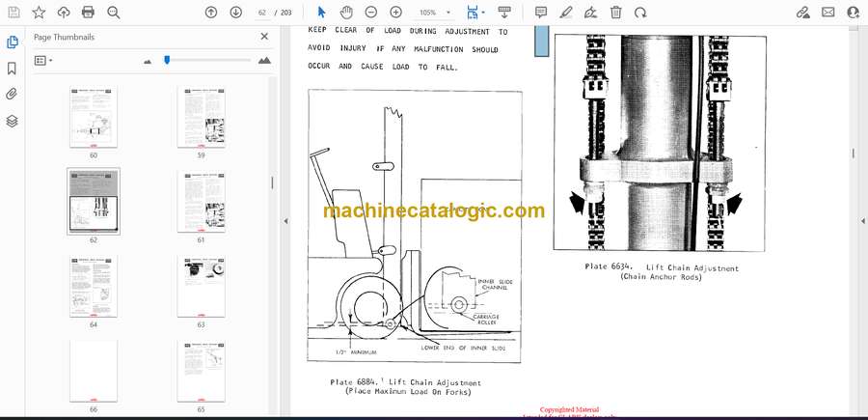Click the enlarge thumbnail size icon

pos(264,61)
